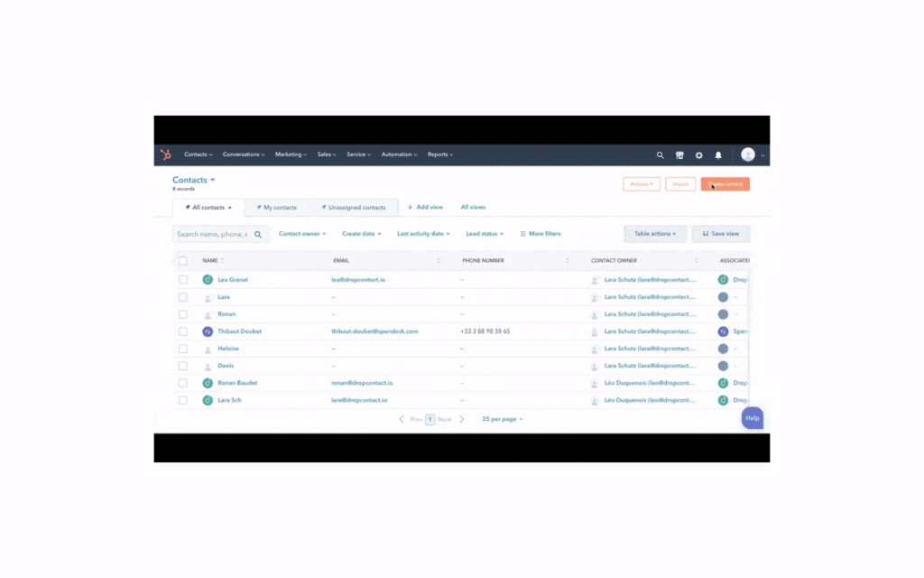Open the settings gear icon
The height and width of the screenshot is (578, 924).
click(699, 155)
